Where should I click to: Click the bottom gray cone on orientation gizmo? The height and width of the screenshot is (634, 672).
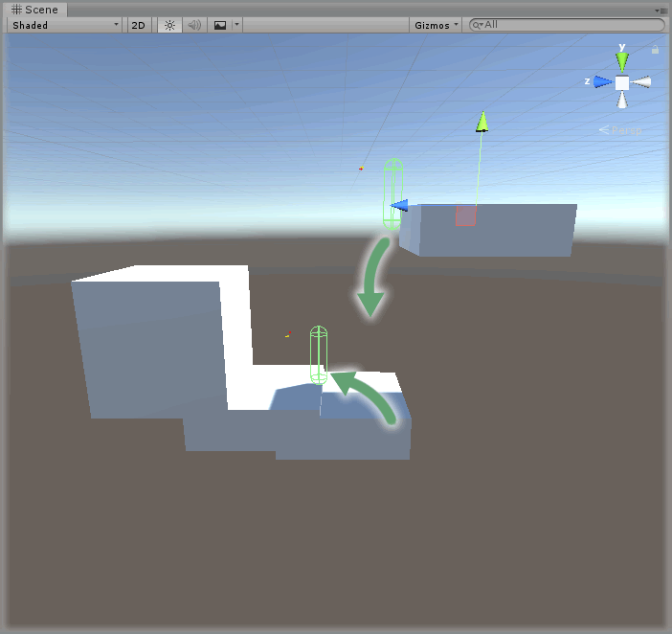point(622,100)
